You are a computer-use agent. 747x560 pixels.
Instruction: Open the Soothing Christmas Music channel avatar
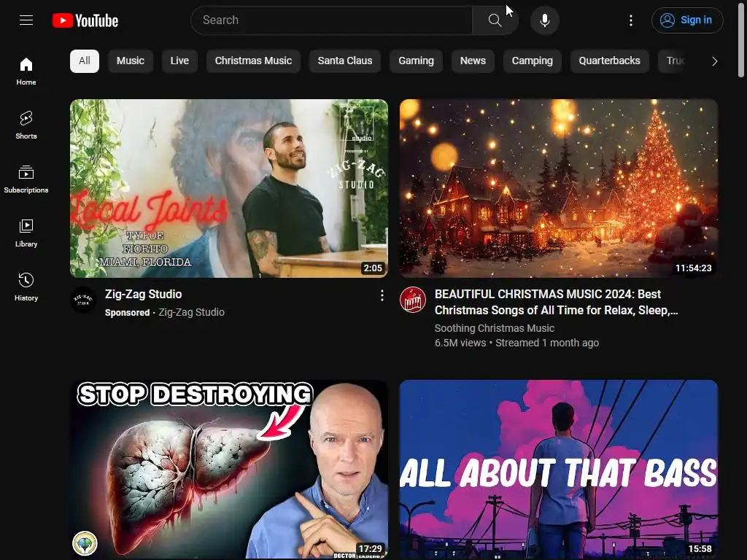click(413, 300)
